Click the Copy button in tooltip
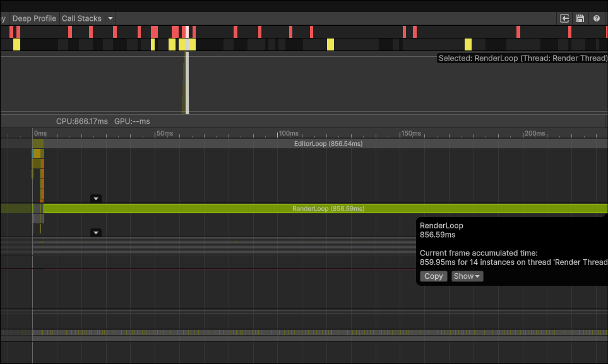This screenshot has width=608, height=364. (433, 276)
